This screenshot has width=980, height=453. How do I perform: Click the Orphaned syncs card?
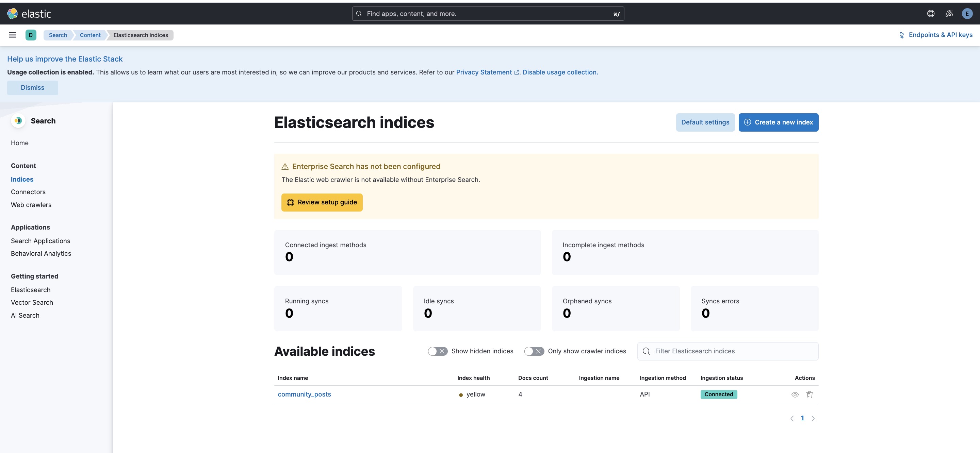616,308
